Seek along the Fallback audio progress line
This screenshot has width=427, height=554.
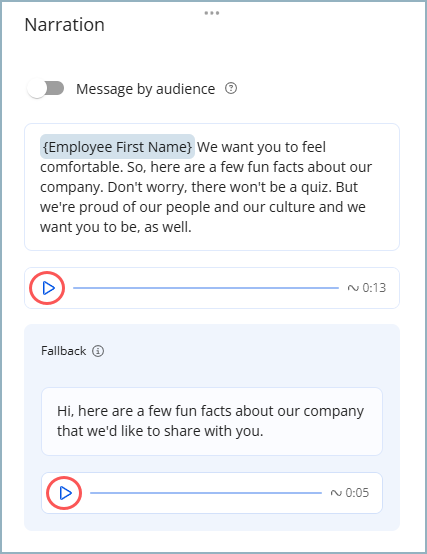pos(206,493)
